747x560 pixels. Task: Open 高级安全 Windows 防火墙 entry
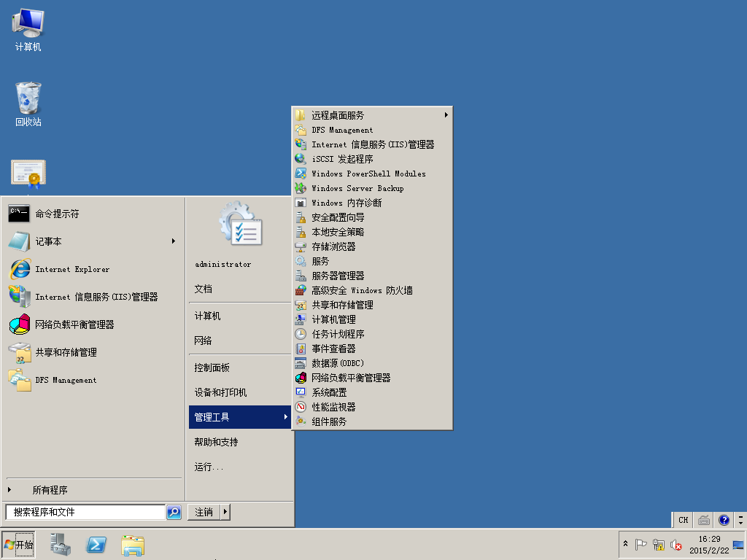(x=371, y=290)
